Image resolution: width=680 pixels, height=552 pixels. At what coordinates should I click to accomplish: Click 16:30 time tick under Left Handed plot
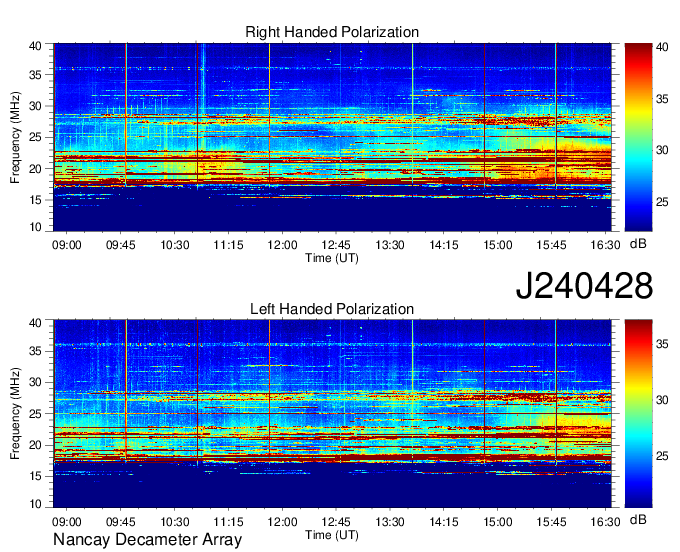[605, 522]
